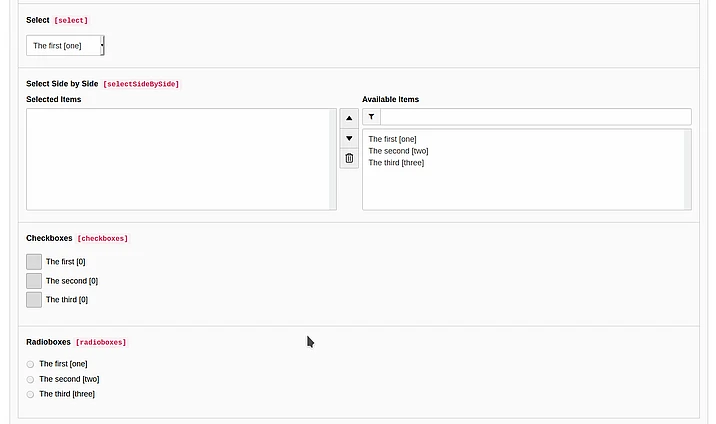
Task: Click the 'The second [two]' radio label text
Action: coord(69,379)
